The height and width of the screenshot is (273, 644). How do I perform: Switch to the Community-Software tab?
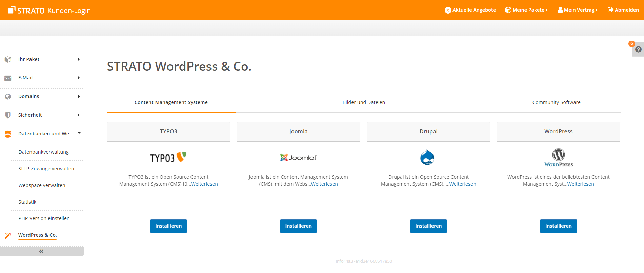[556, 102]
